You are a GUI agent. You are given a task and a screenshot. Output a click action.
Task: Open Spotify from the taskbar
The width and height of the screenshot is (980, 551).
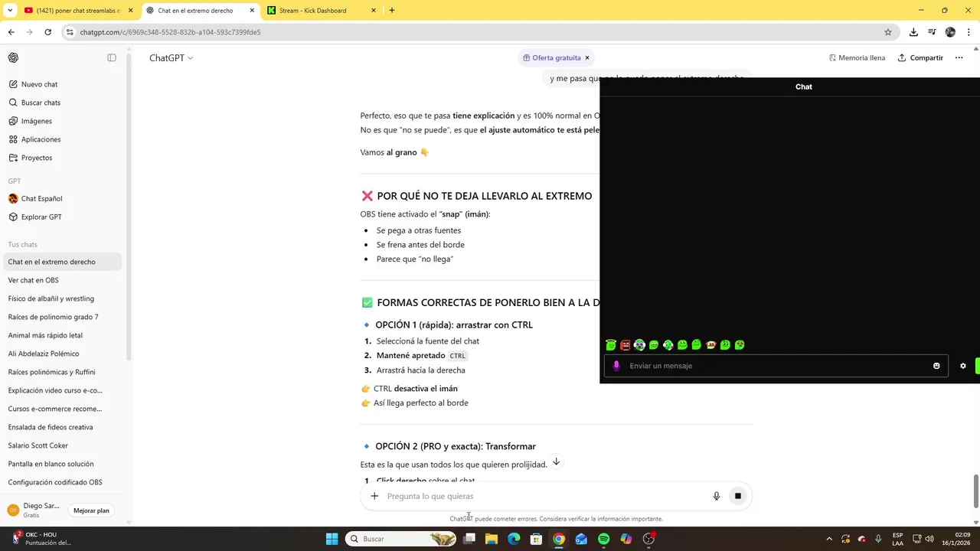603,539
